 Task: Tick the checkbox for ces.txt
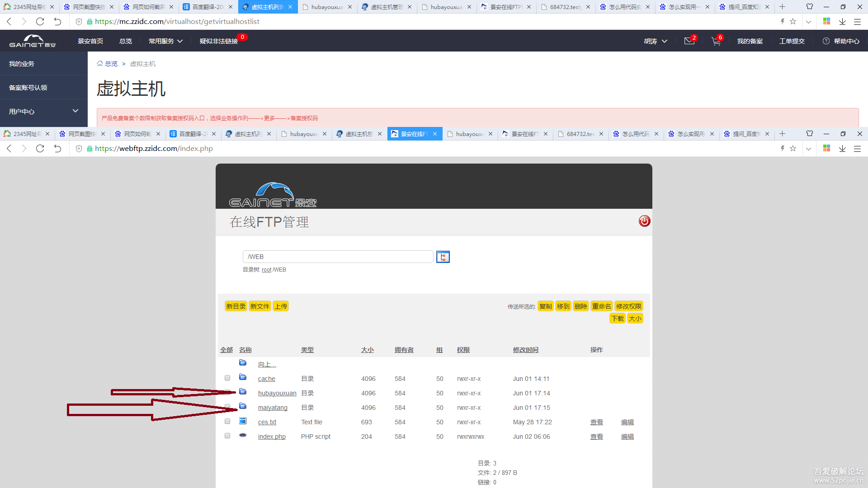click(x=227, y=421)
